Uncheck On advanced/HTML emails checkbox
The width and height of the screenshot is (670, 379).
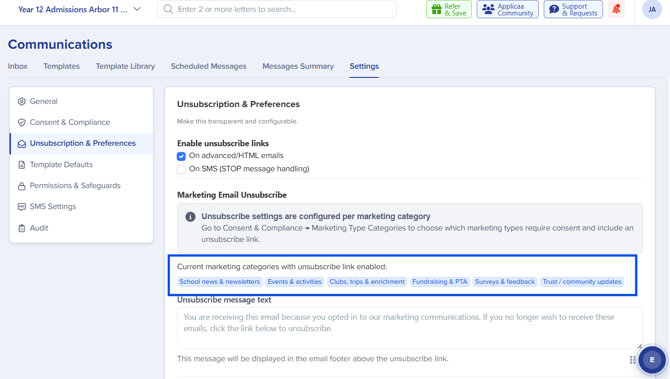(x=181, y=156)
